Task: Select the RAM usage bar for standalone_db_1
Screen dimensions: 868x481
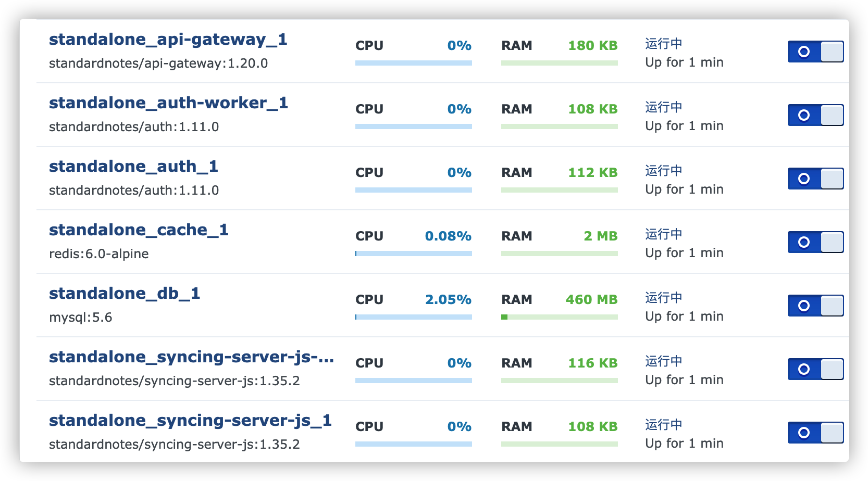Action: tap(560, 317)
